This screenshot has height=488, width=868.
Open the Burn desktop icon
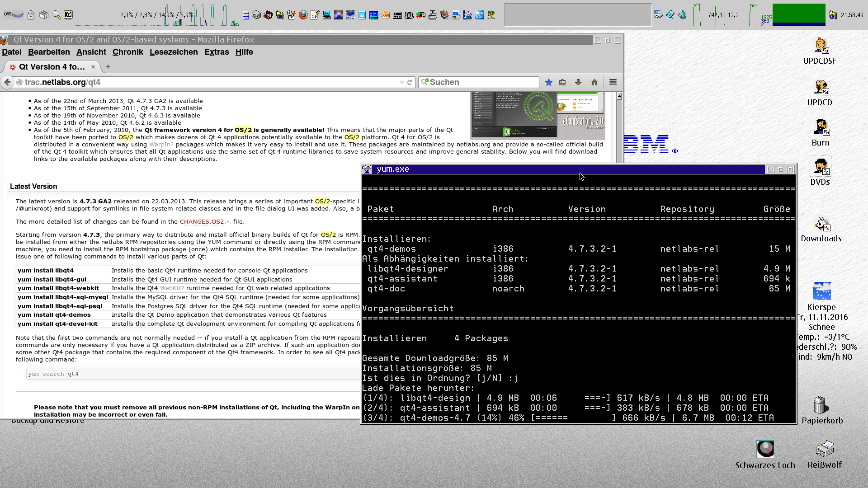(821, 133)
